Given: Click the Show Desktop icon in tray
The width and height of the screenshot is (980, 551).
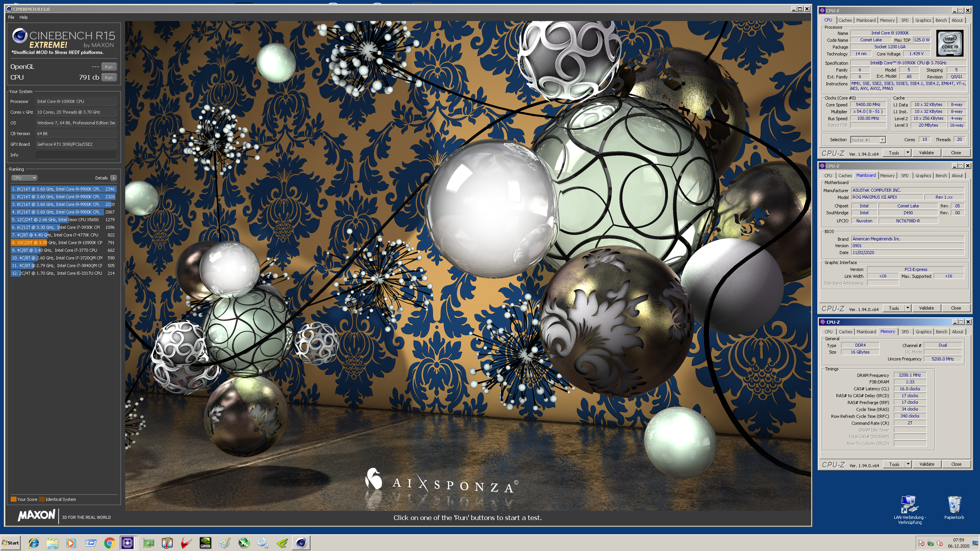Looking at the screenshot, I should pos(975,543).
